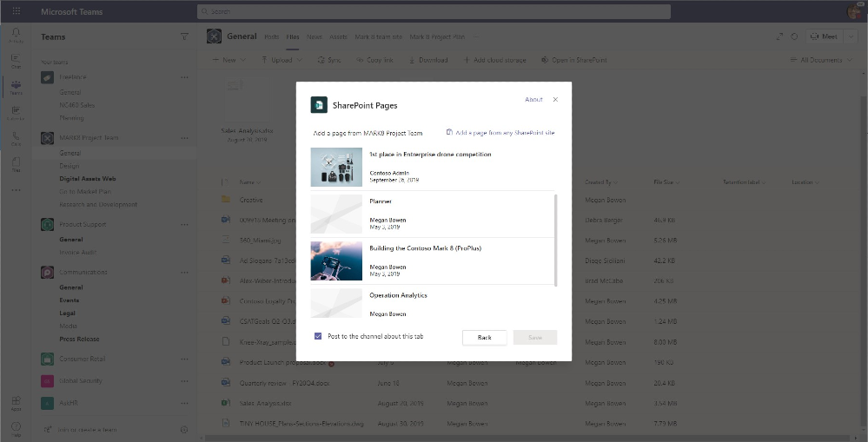
Task: Open the Name column dropdown
Action: coord(250,182)
